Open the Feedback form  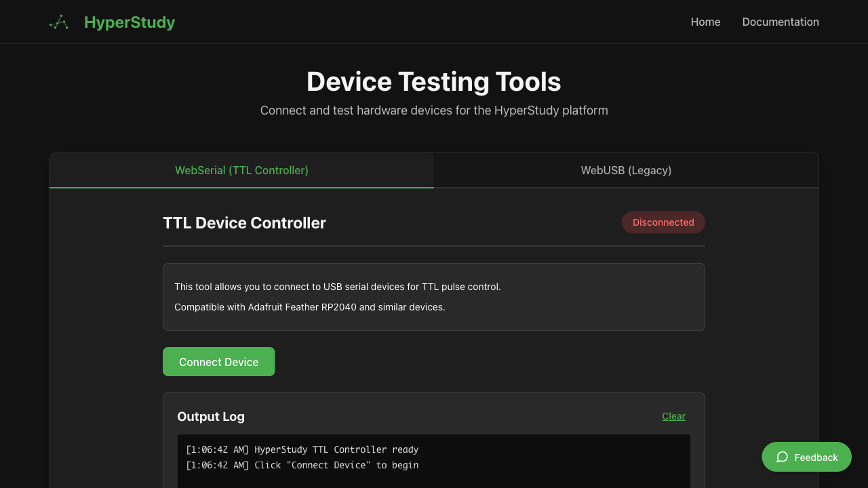(806, 457)
